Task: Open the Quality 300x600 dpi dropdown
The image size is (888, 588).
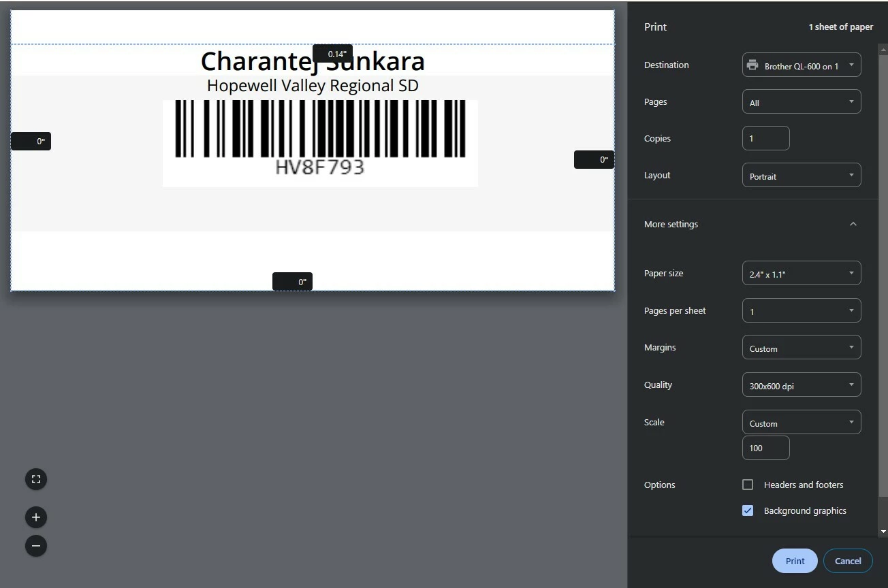Action: pos(802,385)
